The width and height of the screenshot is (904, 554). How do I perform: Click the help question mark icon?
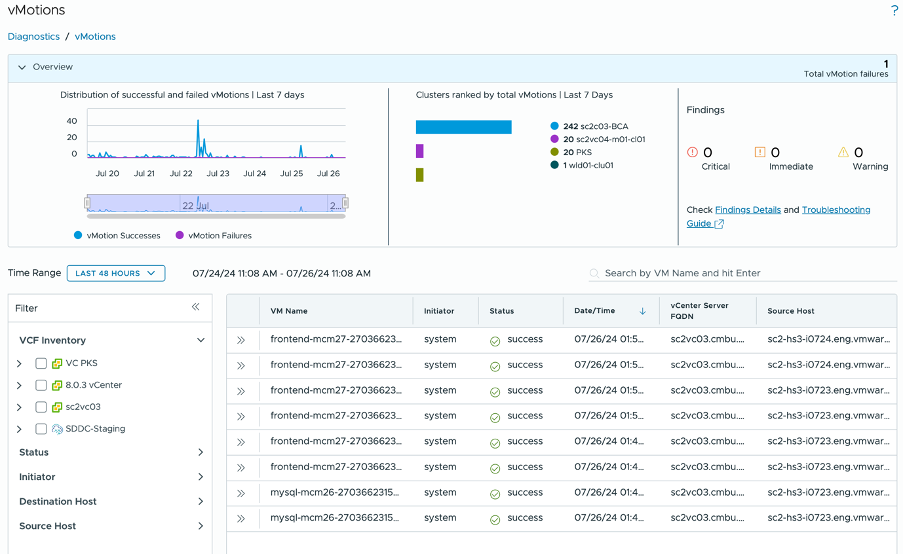point(894,11)
